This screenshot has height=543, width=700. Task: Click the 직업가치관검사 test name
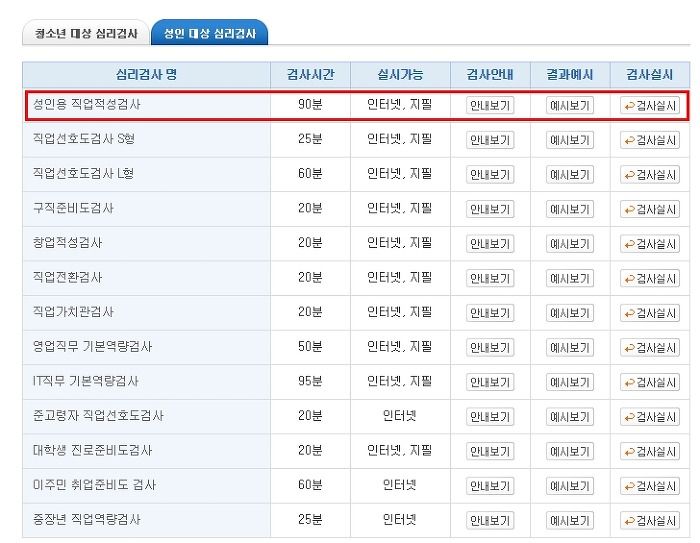click(73, 312)
